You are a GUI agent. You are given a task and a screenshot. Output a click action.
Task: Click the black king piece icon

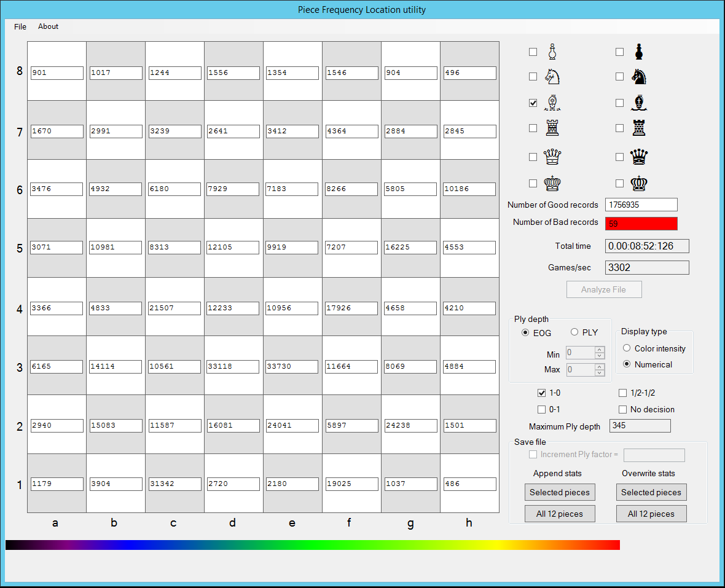coord(639,184)
